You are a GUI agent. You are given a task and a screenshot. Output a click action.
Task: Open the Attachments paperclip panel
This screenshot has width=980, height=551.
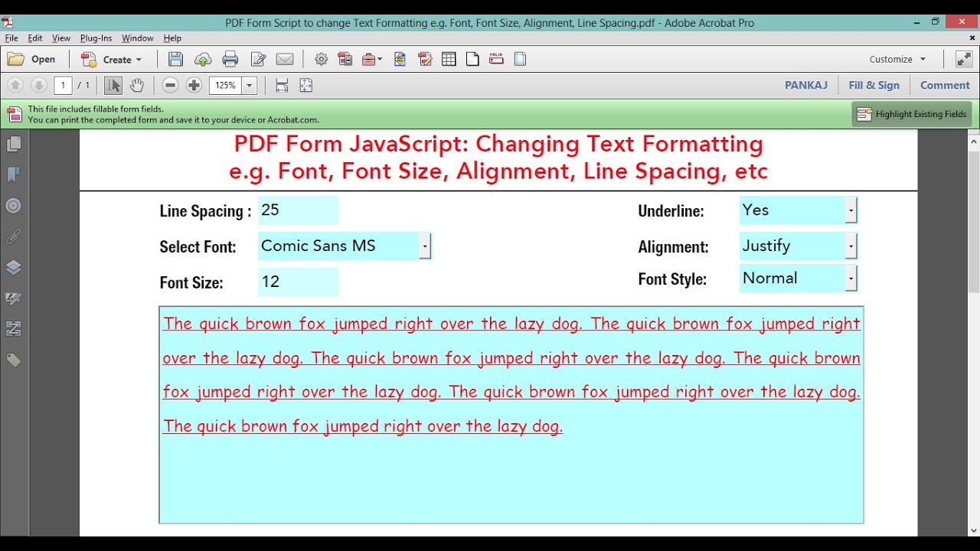[14, 237]
